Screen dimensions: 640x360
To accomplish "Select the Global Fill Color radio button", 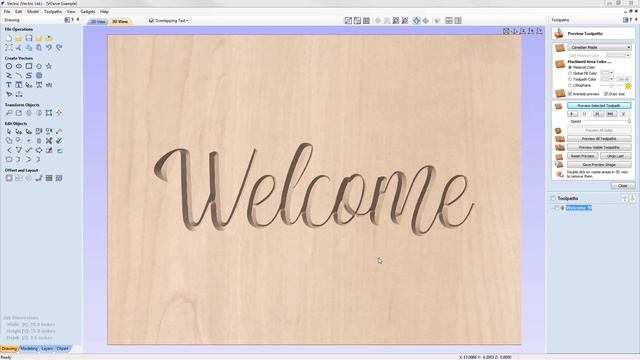I will click(x=570, y=73).
